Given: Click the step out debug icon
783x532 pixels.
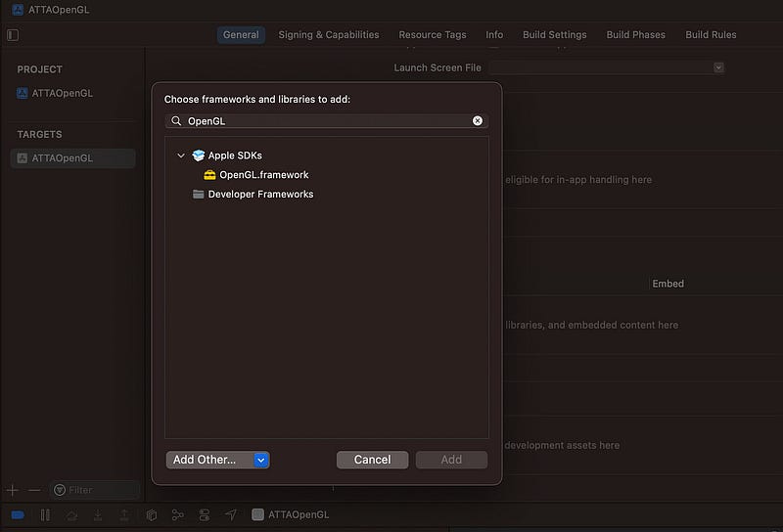Looking at the screenshot, I should pos(124,515).
